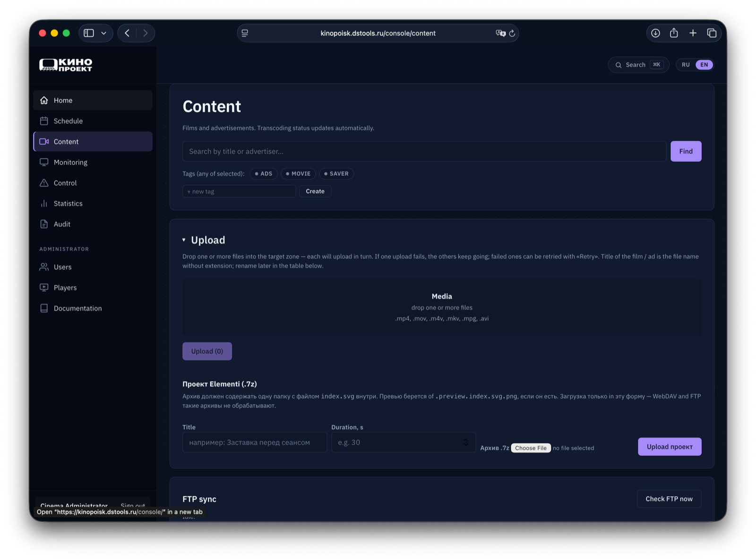
Task: Click the Content video camera icon
Action: point(44,142)
